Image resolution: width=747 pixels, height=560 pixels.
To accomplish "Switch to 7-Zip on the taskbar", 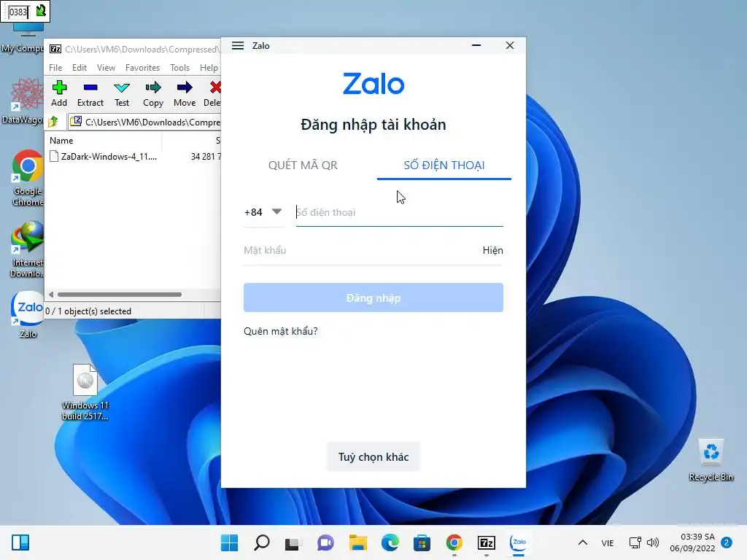I will pos(487,542).
